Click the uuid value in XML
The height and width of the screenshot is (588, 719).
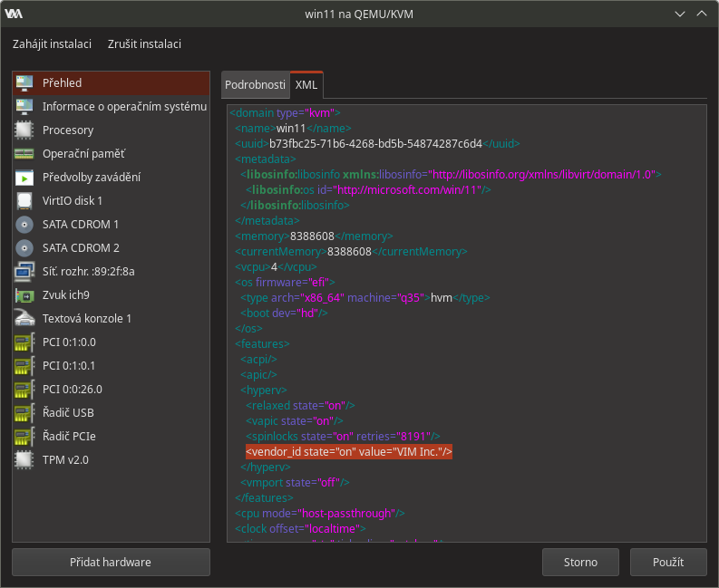click(x=375, y=144)
